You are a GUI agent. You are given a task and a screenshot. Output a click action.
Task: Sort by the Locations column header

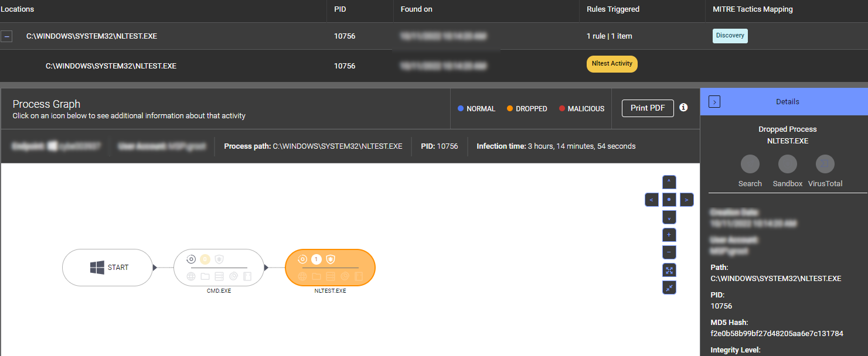[18, 9]
